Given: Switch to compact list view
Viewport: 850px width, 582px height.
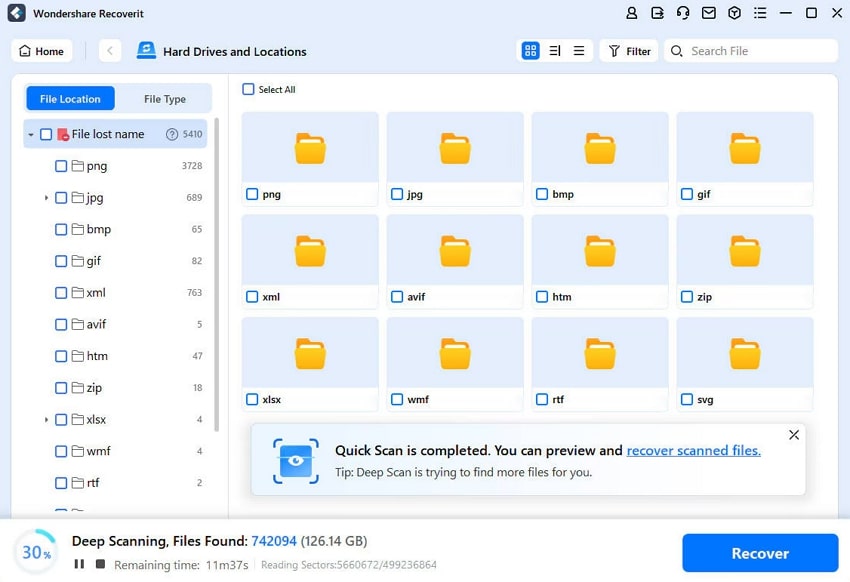Looking at the screenshot, I should coord(580,50).
